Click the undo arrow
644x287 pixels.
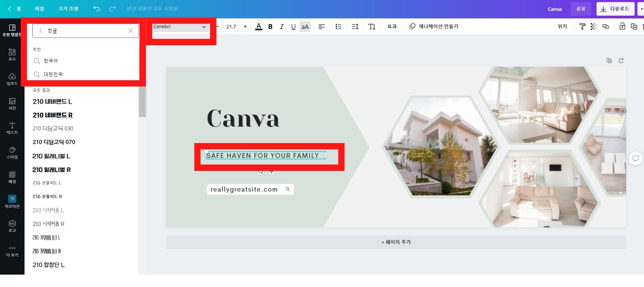(97, 9)
